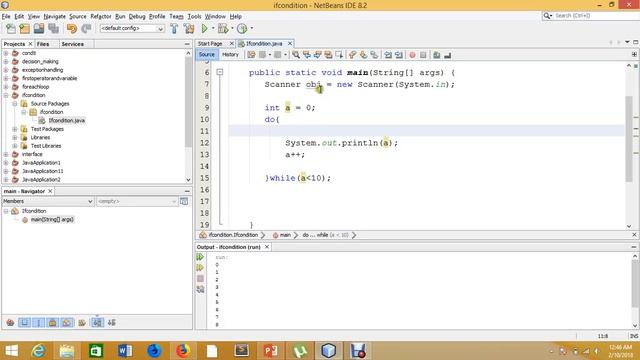Open the default config dropdown
The height and width of the screenshot is (360, 640).
tap(132, 29)
